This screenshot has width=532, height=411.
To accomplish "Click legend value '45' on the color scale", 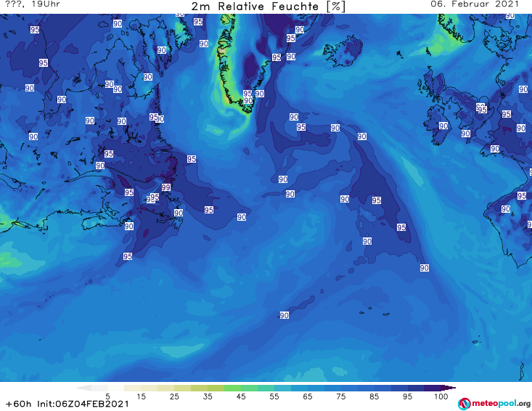I will (240, 396).
